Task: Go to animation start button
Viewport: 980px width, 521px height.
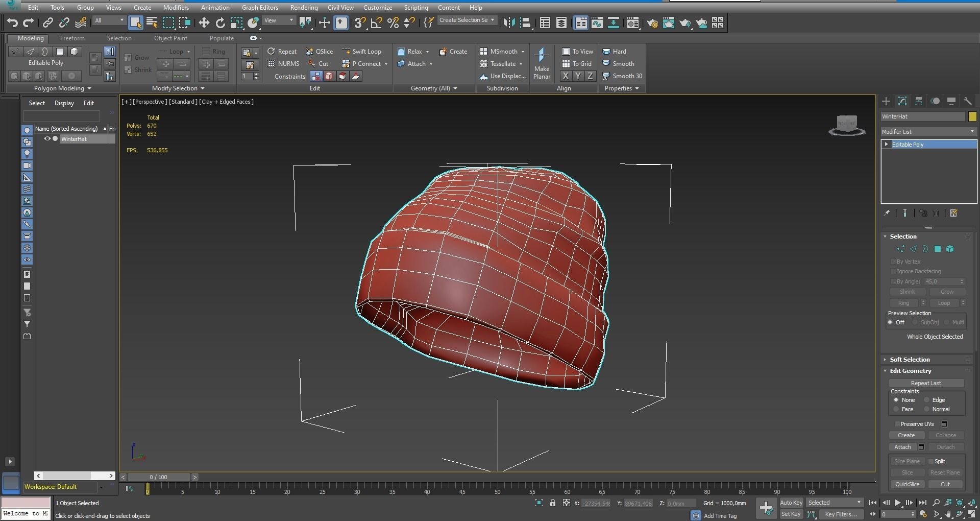Action: click(x=873, y=503)
